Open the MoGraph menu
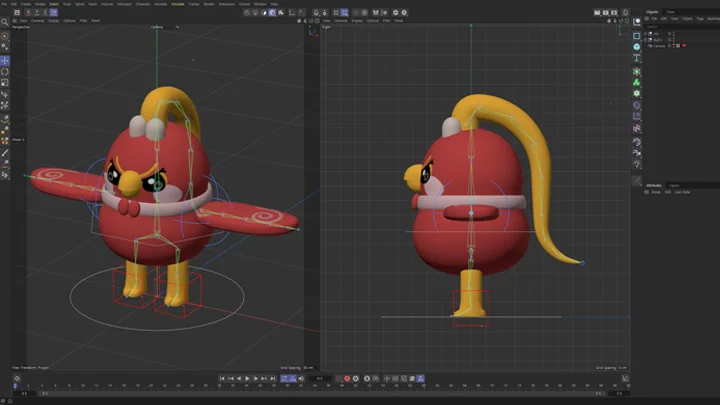This screenshot has height=405, width=720. tap(124, 4)
